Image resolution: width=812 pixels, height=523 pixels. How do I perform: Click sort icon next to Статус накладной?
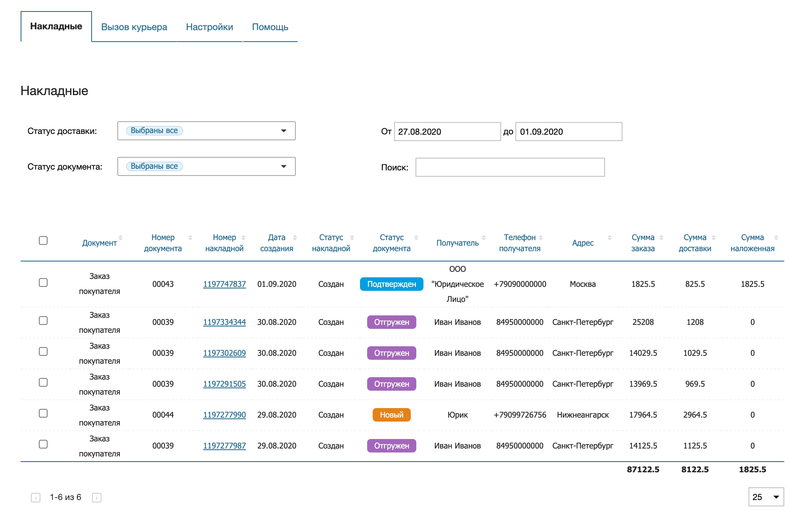[x=352, y=238]
